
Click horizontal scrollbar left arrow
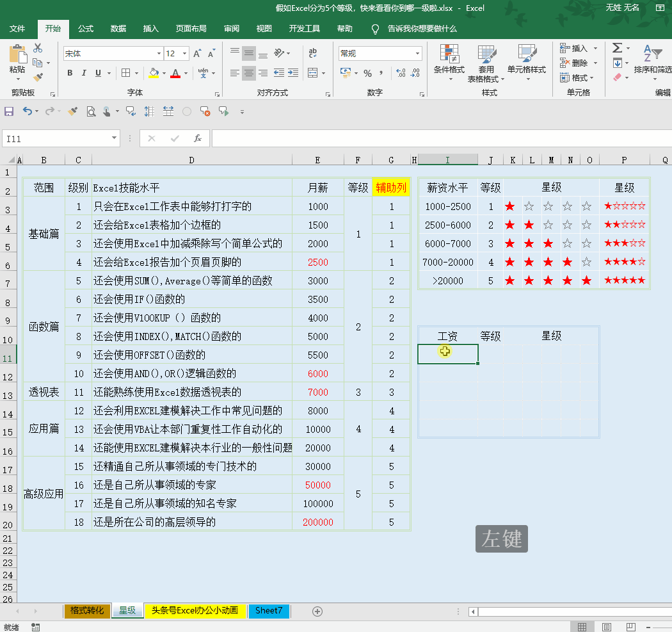[473, 612]
